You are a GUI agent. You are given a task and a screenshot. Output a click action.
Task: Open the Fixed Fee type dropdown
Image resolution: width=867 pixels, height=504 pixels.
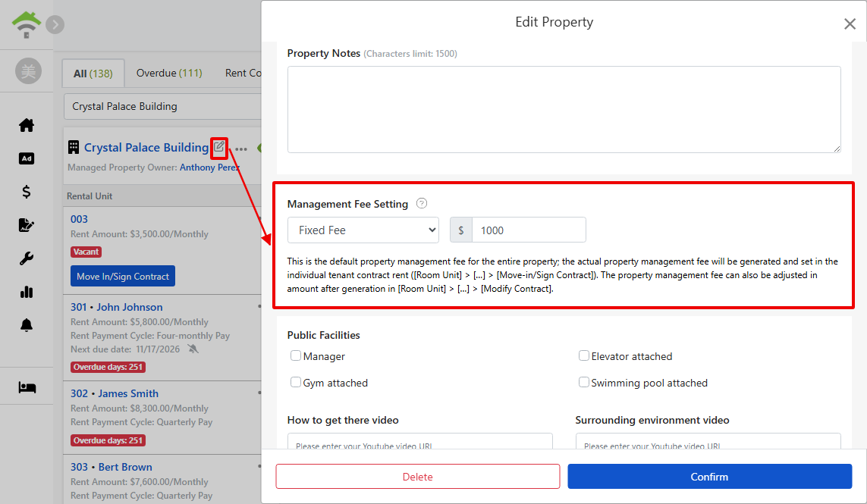click(x=363, y=230)
